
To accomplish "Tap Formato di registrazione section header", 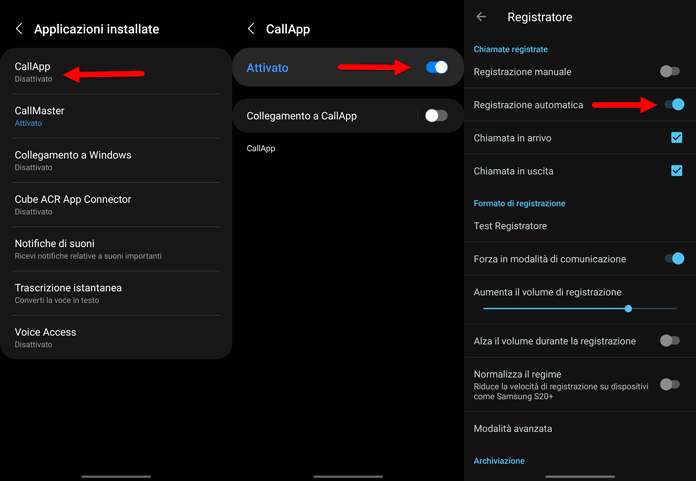I will pos(519,204).
